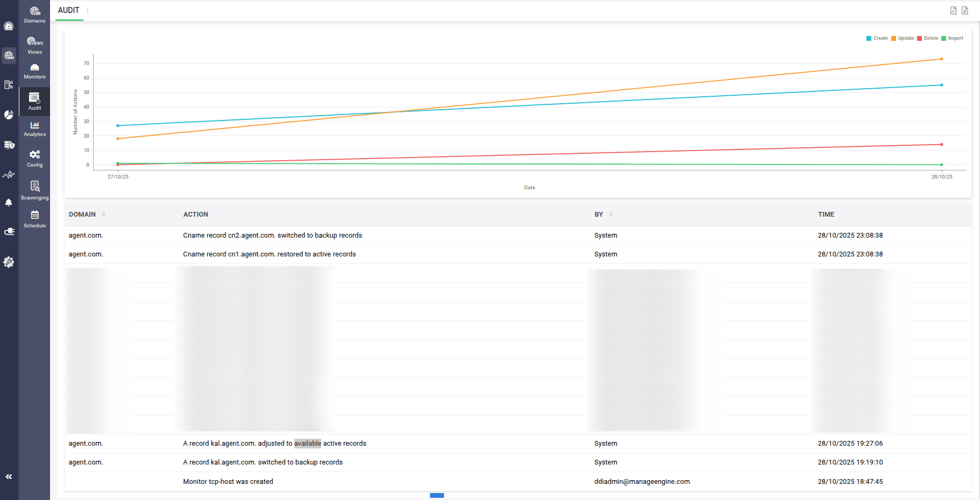
Task: Go to Monitors page
Action: point(34,71)
